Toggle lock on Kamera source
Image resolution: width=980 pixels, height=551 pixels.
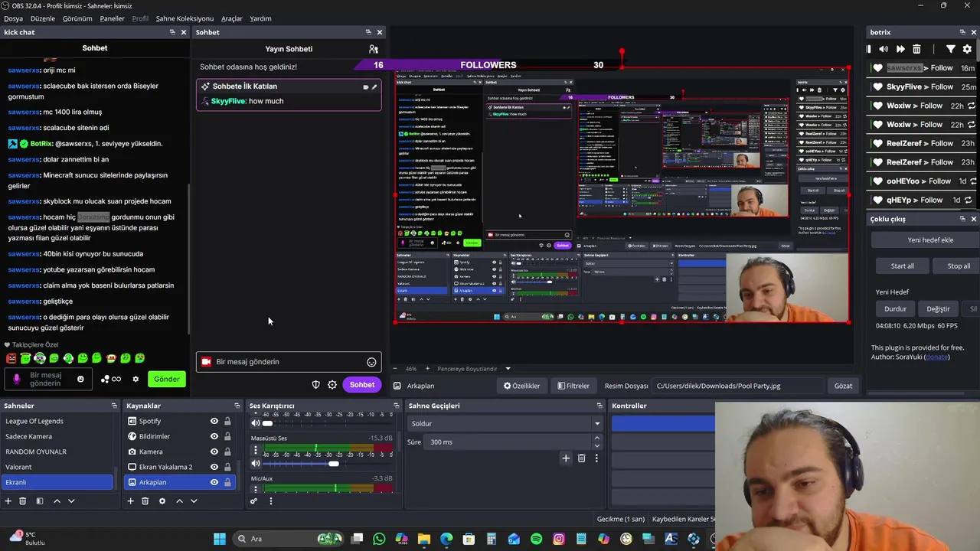coord(227,452)
